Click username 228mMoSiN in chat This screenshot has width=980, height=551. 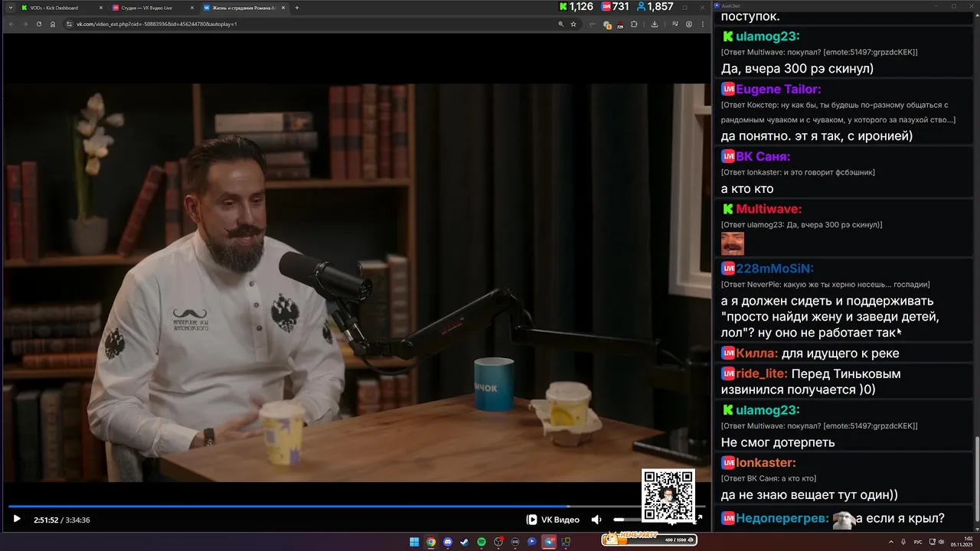tap(774, 268)
